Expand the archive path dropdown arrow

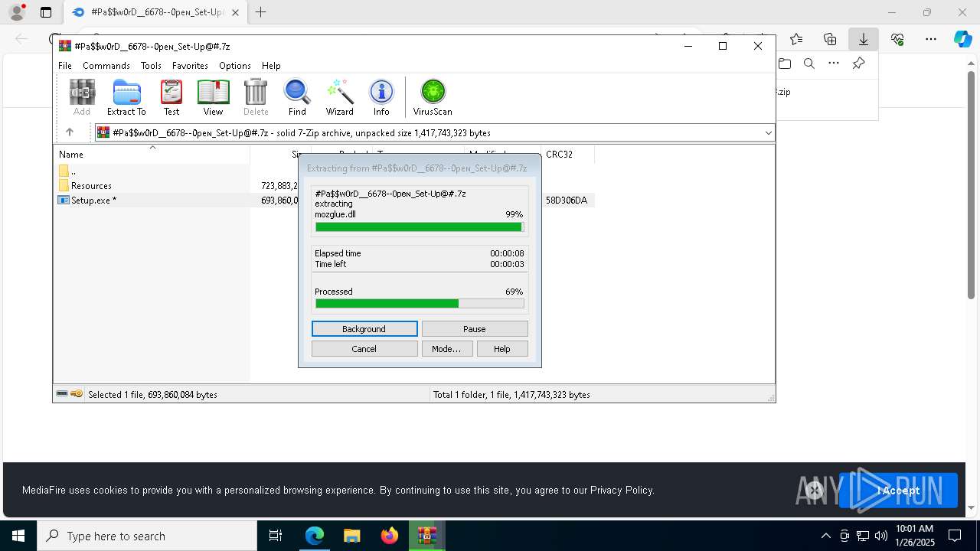(x=768, y=132)
